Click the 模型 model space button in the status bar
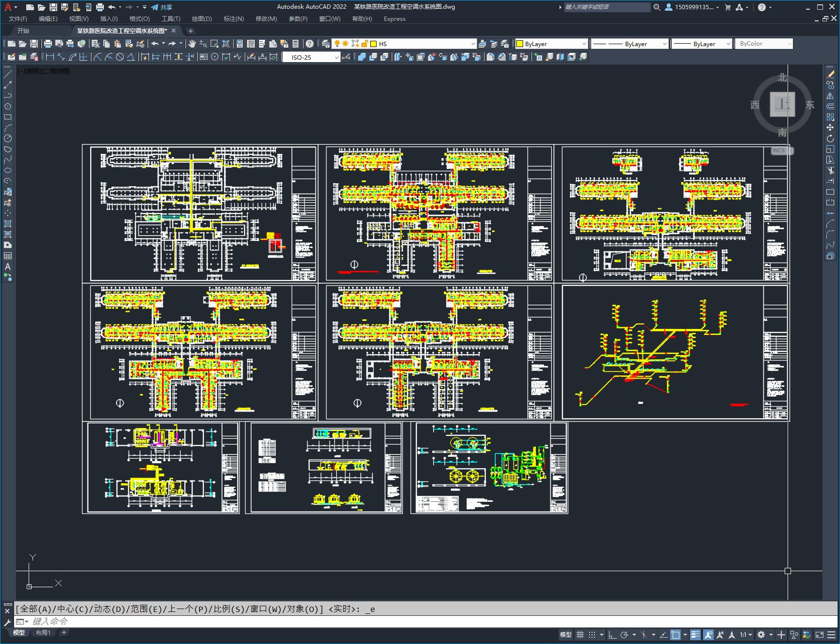Viewport: 840px width, 644px height. [566, 634]
